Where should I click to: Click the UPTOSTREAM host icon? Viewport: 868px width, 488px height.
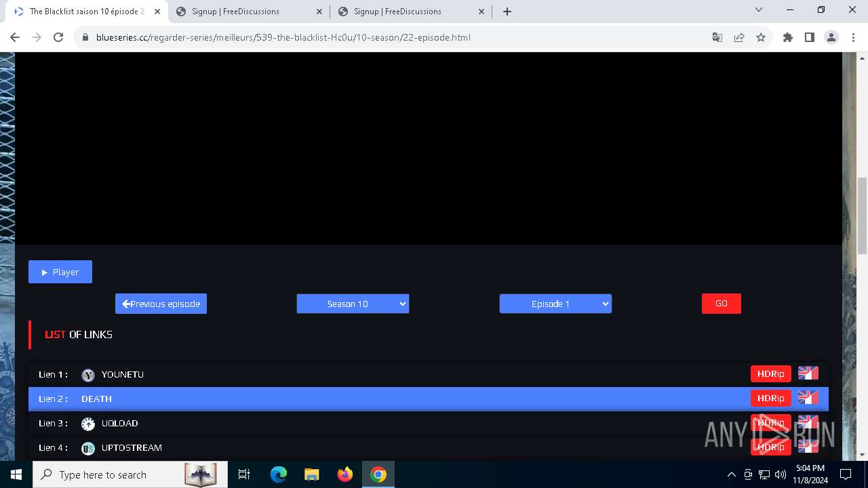click(x=88, y=448)
